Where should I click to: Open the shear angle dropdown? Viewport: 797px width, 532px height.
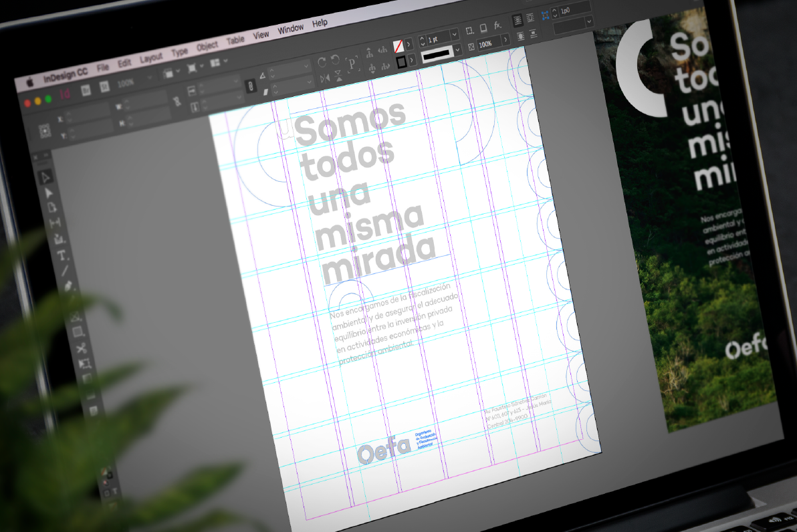point(309,82)
